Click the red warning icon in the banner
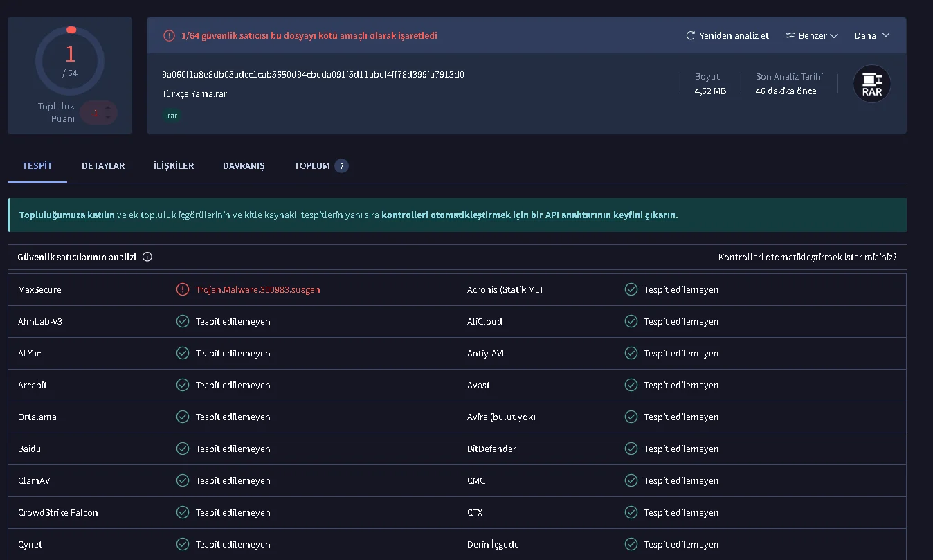This screenshot has width=933, height=560. point(169,35)
